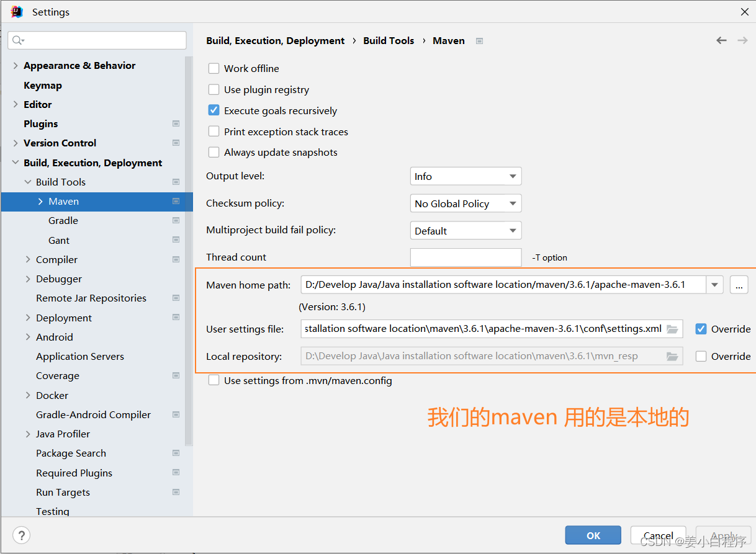Check Override for Local repository
Viewport: 756px width, 554px height.
701,356
